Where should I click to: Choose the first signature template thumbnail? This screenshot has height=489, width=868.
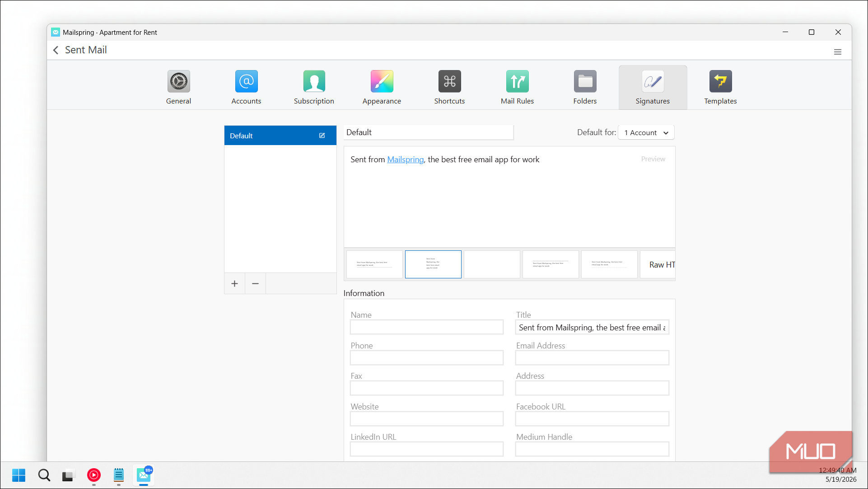click(x=374, y=264)
